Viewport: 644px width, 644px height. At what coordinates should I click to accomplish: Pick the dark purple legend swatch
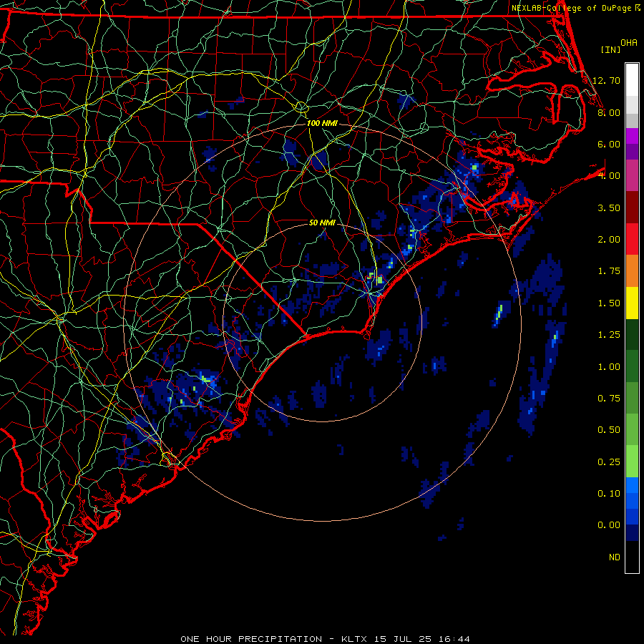click(632, 152)
